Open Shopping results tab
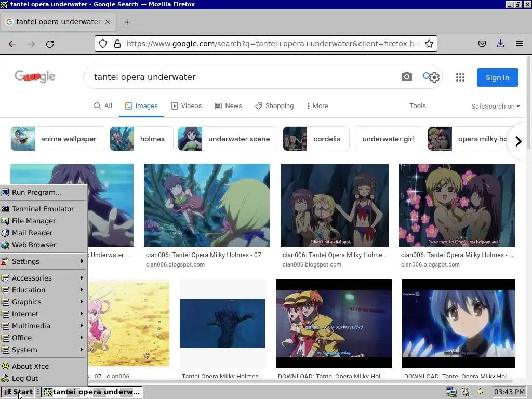The width and height of the screenshot is (532, 399). 274,106
